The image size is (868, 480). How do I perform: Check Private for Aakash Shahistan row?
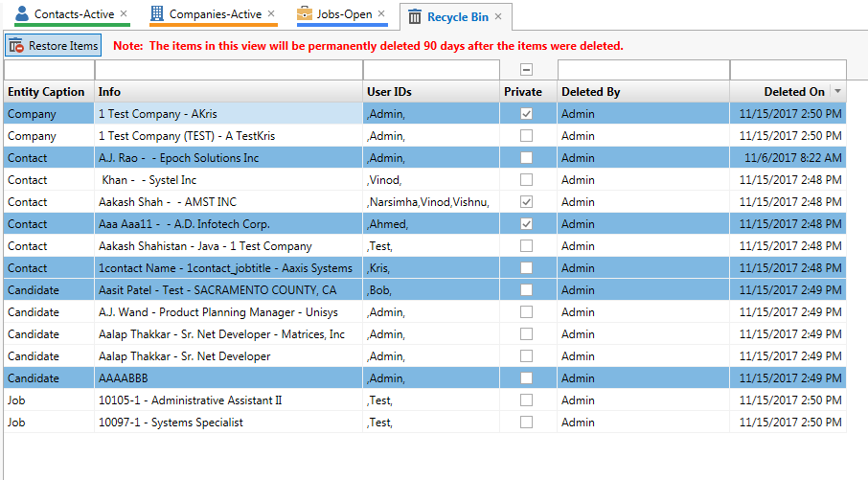pyautogui.click(x=526, y=246)
